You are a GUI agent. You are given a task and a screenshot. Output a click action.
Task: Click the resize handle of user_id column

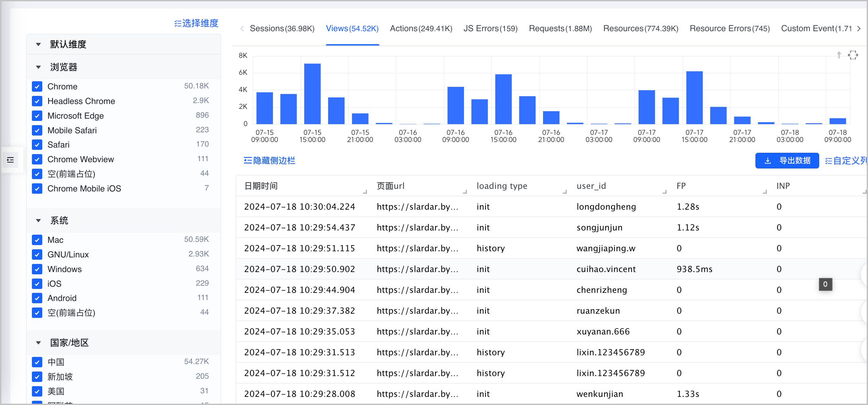coord(665,191)
